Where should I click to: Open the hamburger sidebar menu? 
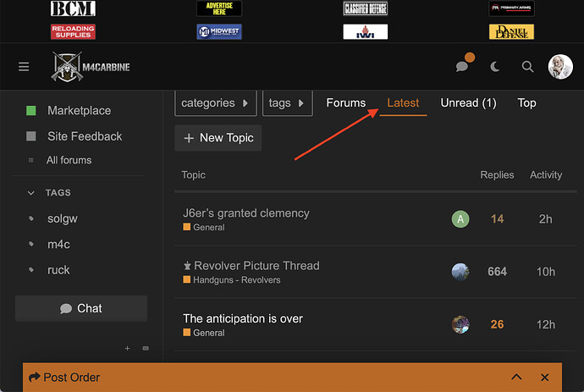pyautogui.click(x=24, y=67)
